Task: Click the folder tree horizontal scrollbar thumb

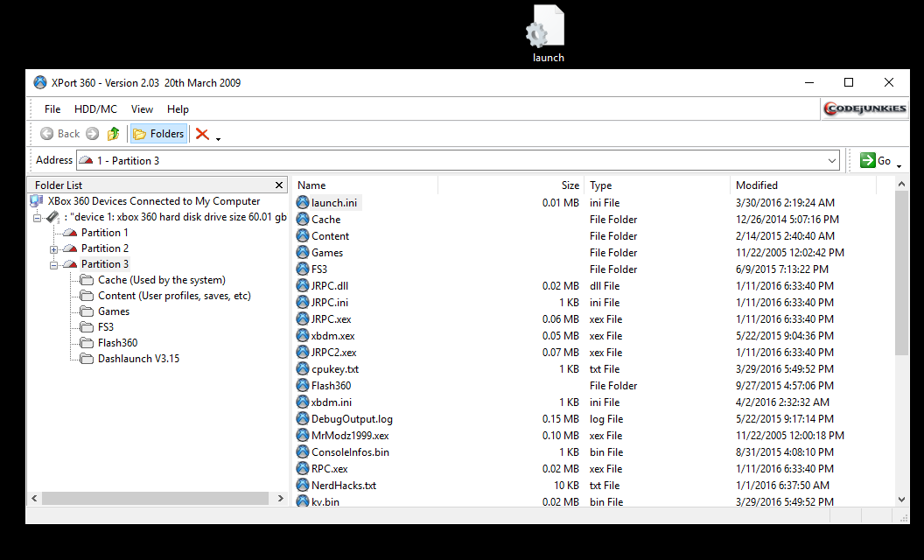Action: (155, 498)
